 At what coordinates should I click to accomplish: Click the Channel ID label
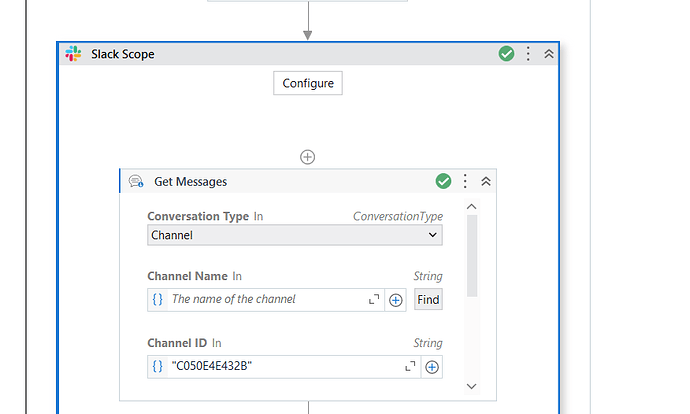pos(177,343)
